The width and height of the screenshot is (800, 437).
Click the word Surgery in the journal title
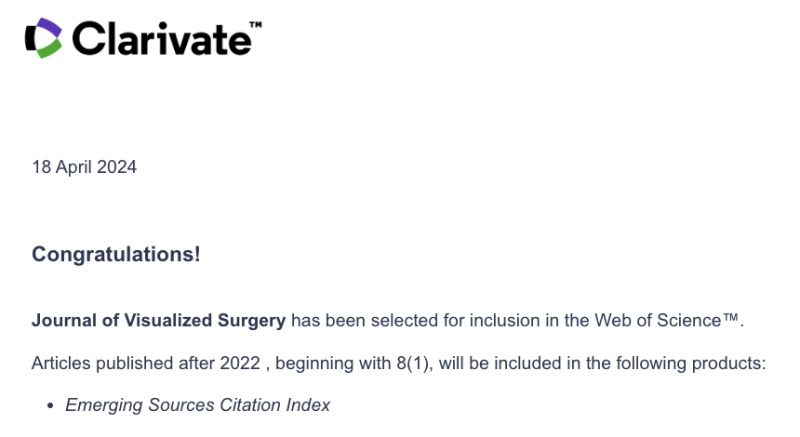[x=252, y=321]
